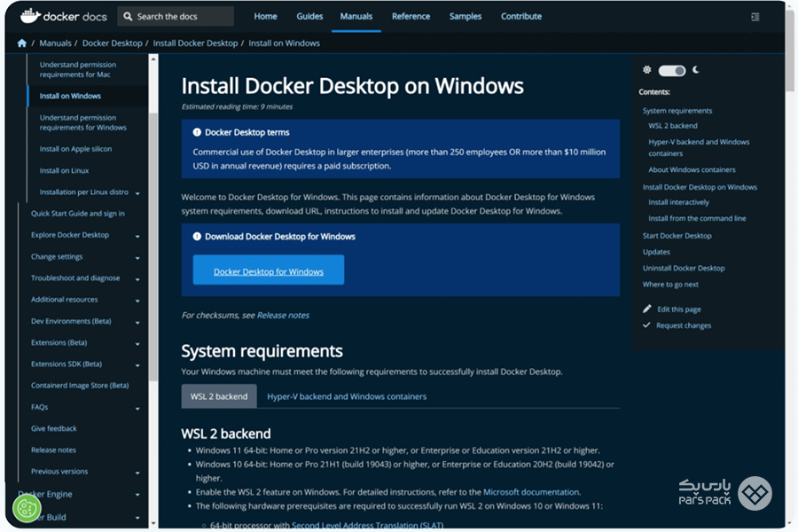Image resolution: width=798 pixels, height=532 pixels.
Task: Toggle the dark/light theme switch
Action: coord(672,70)
